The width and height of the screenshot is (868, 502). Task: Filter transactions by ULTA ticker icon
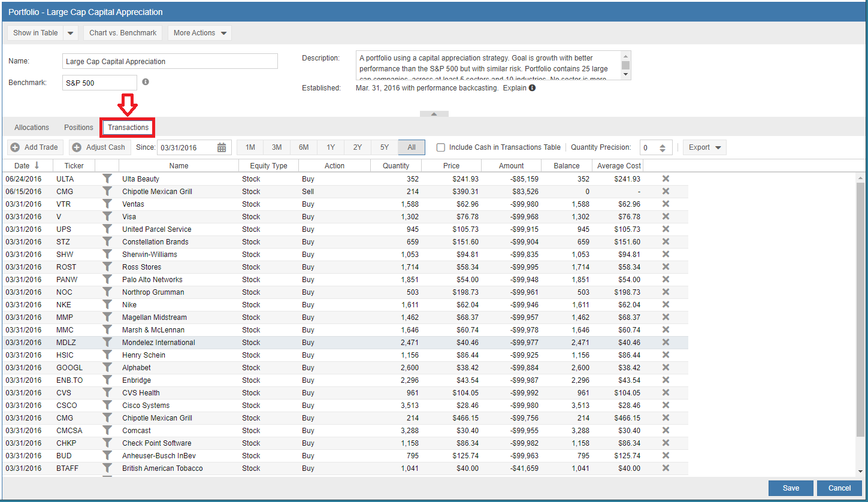point(107,179)
